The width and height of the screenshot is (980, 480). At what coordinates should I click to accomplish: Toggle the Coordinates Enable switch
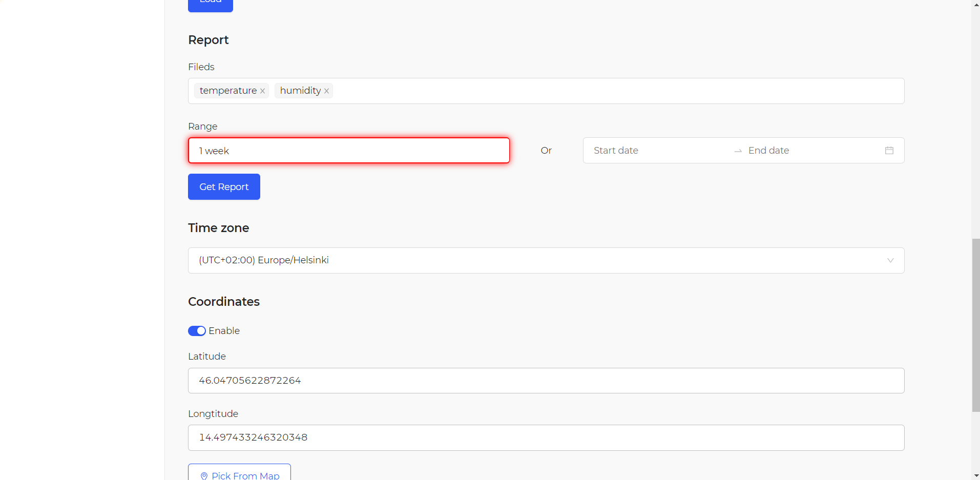click(197, 331)
